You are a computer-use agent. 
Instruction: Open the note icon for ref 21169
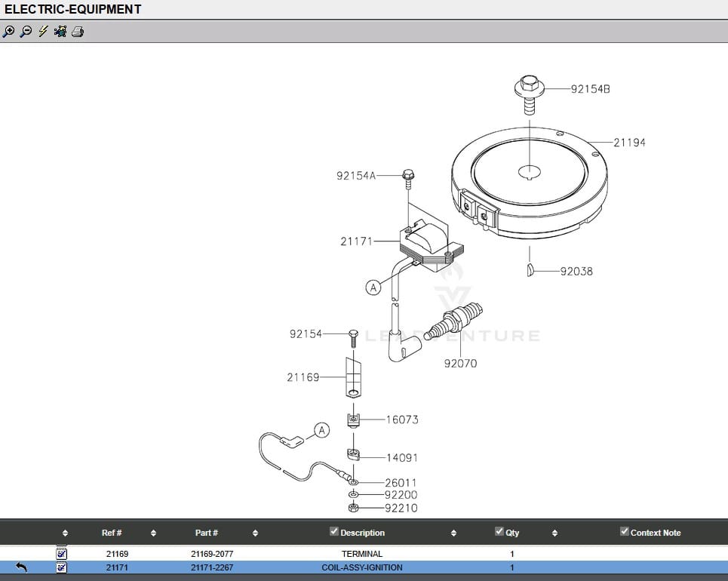click(62, 554)
